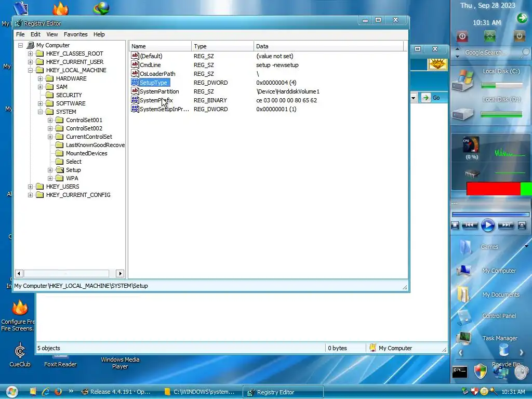The height and width of the screenshot is (399, 532).
Task: Select the SystemPartition string value icon
Action: 135,91
